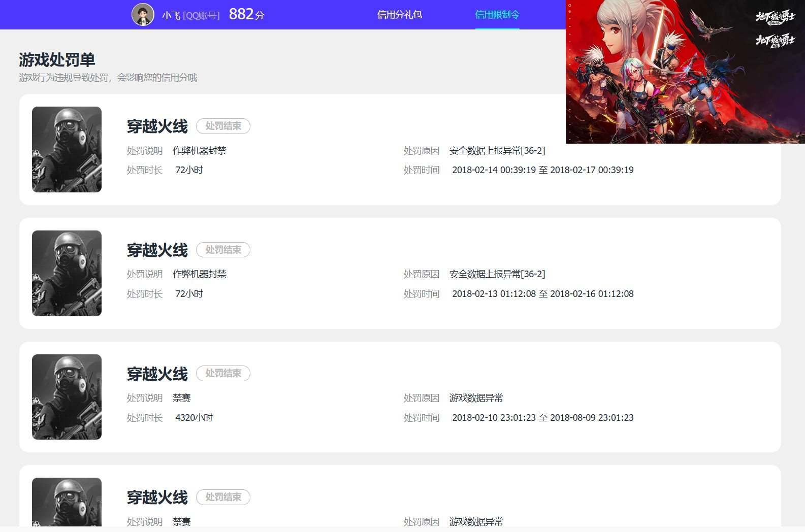Click 安全数据上报异常[36-2] in the 2018-02-13 card

(x=497, y=274)
